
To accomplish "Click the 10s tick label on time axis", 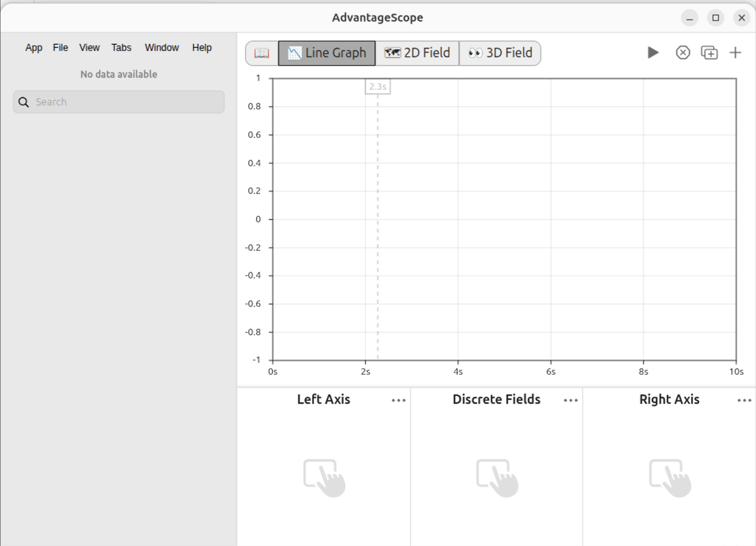I will (x=737, y=372).
